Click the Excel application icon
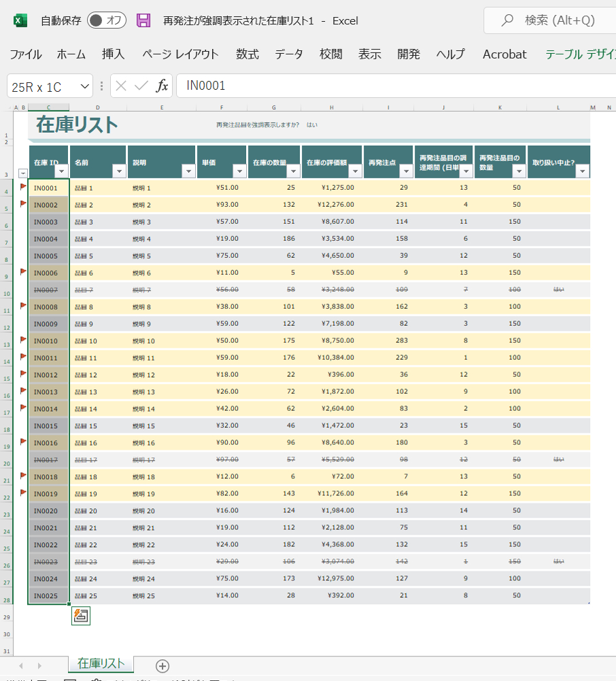 [20, 20]
